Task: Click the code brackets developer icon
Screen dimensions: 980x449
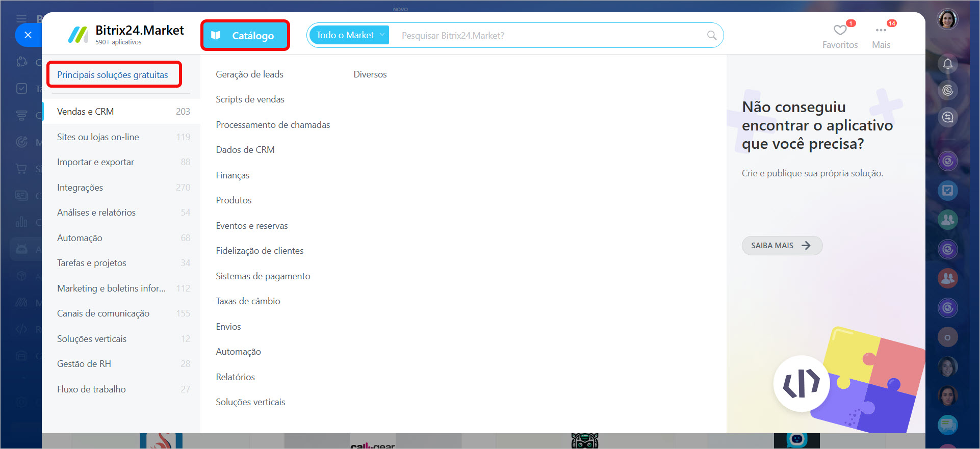Action: [x=802, y=383]
